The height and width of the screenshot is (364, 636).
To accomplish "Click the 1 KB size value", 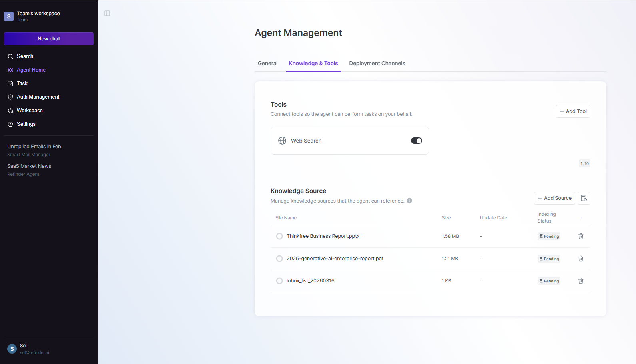I will tap(446, 281).
